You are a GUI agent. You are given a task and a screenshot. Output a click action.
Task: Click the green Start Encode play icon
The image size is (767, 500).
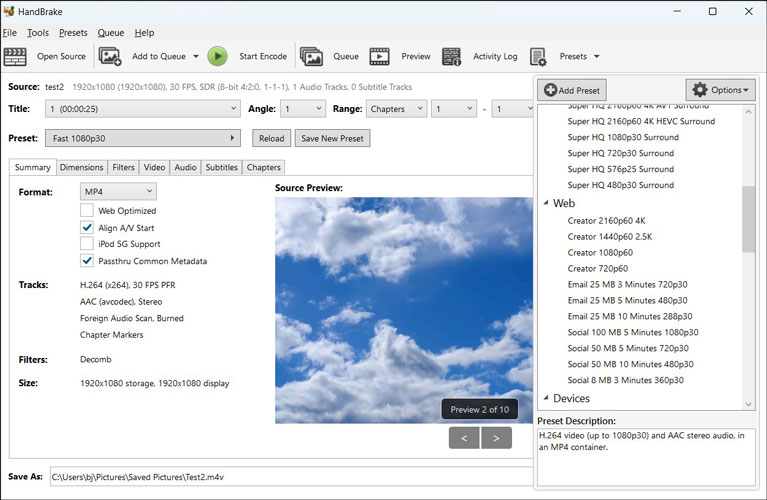(x=218, y=56)
